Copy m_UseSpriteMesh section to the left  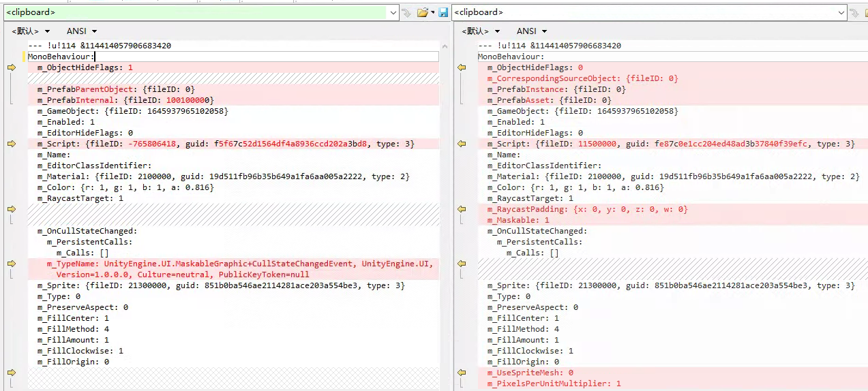pyautogui.click(x=462, y=373)
